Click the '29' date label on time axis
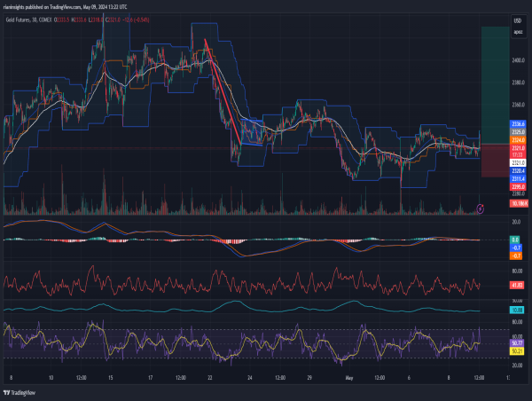Image resolution: width=532 pixels, height=401 pixels. click(x=309, y=378)
